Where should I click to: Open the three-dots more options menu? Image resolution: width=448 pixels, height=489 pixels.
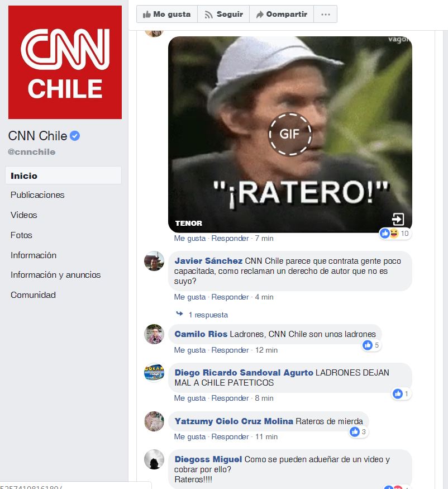pyautogui.click(x=326, y=15)
